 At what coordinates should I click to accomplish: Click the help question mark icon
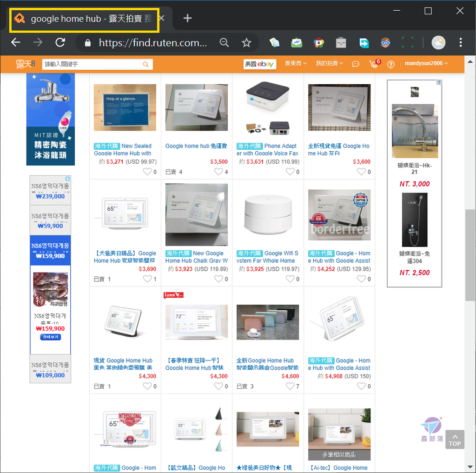[x=391, y=64]
